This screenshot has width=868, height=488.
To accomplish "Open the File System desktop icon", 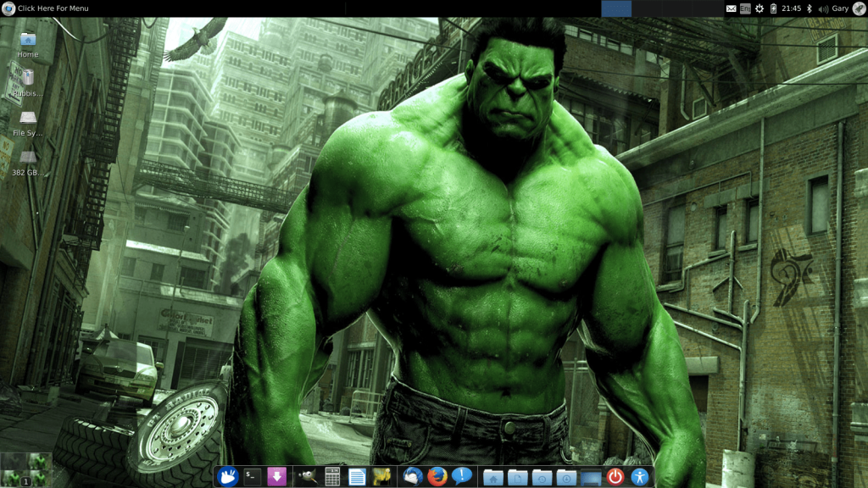I will click(x=28, y=124).
